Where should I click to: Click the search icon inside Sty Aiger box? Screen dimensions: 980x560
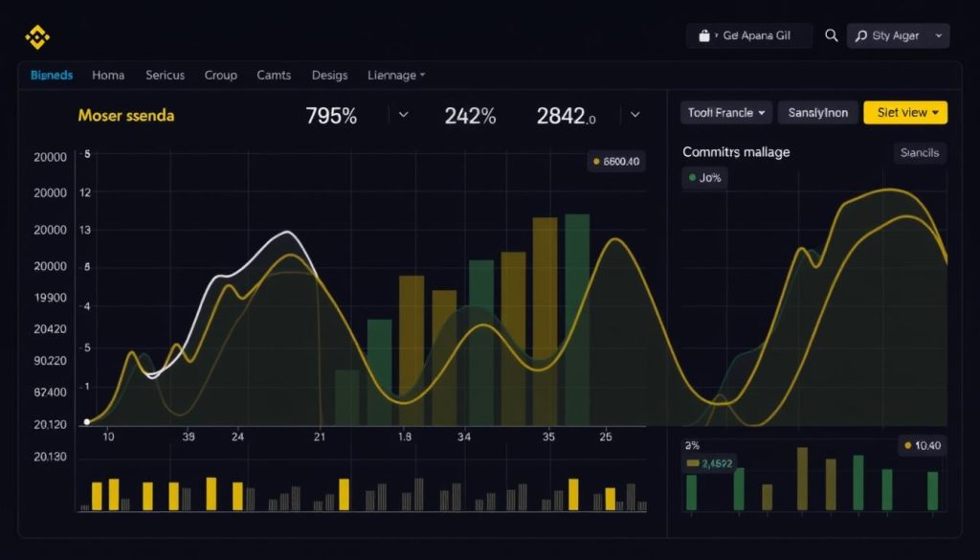[861, 36]
